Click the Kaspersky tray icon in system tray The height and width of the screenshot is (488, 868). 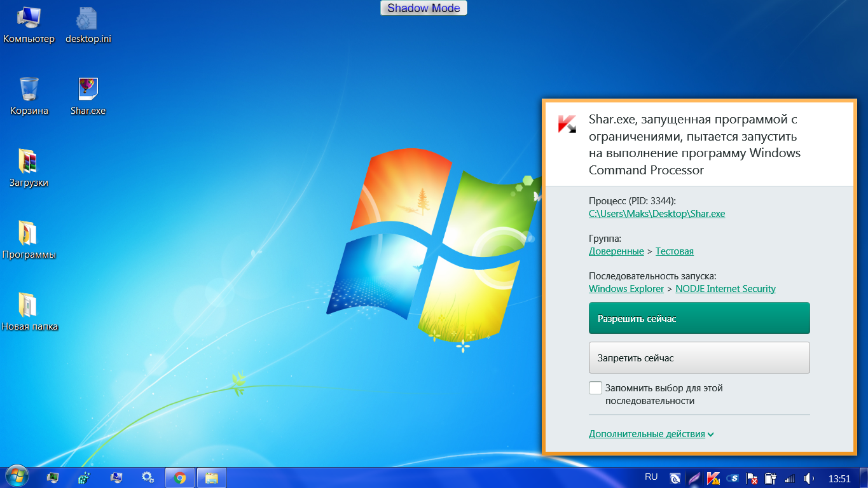click(x=713, y=477)
